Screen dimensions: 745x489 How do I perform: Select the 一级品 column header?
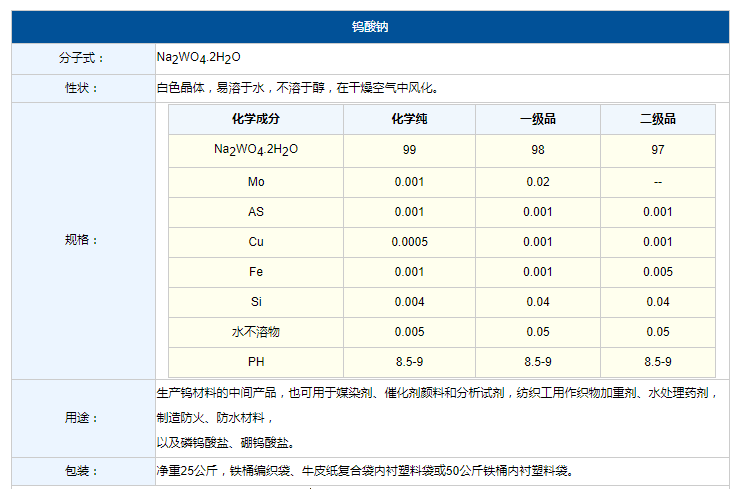pos(537,119)
